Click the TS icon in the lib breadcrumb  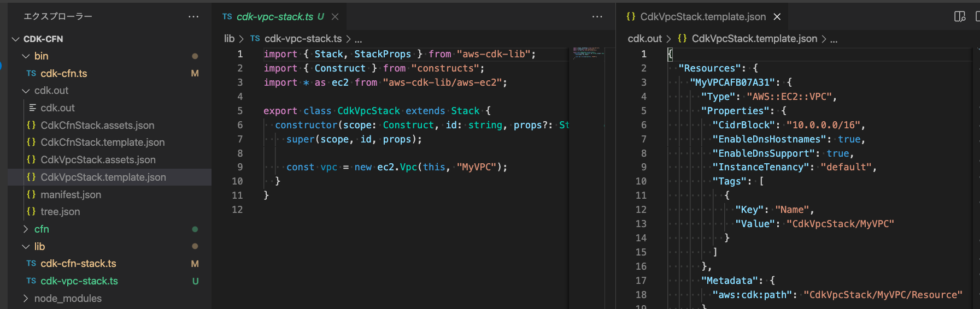click(255, 39)
